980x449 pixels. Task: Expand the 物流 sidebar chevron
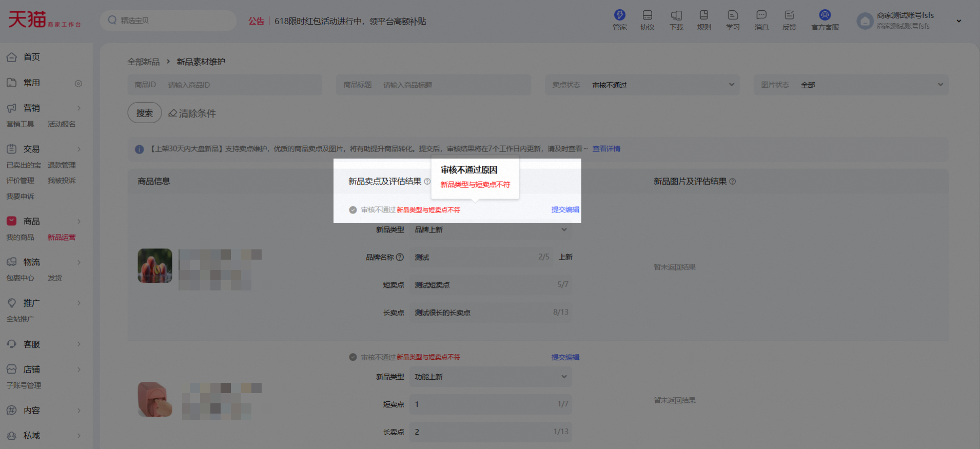pyautogui.click(x=79, y=262)
